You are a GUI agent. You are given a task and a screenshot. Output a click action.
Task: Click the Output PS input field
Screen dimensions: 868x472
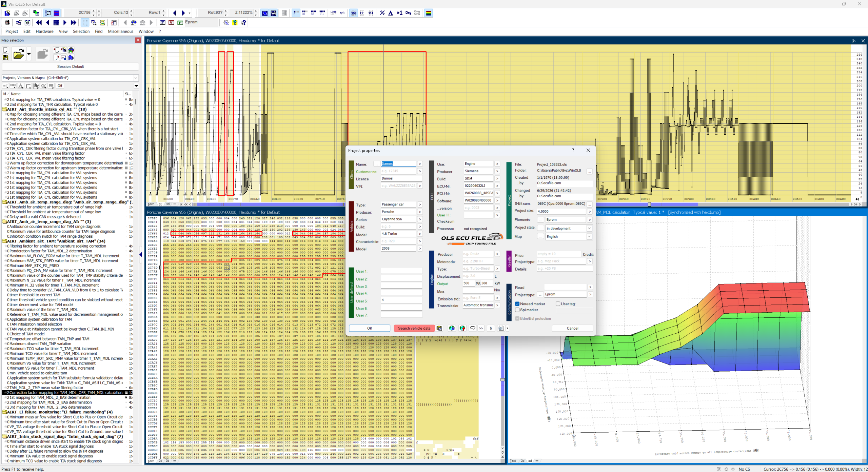click(469, 283)
